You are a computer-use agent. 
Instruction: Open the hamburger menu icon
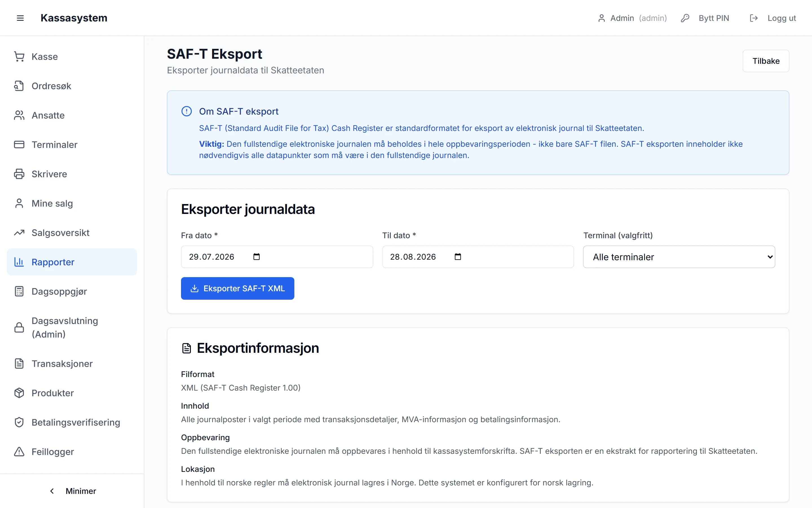click(20, 18)
